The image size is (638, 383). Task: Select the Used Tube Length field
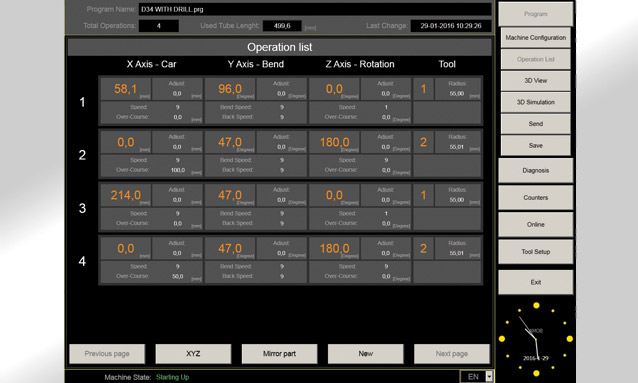point(282,26)
